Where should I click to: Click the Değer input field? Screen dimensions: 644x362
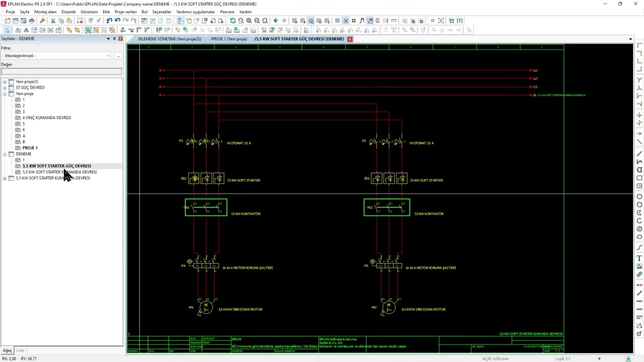pos(61,71)
